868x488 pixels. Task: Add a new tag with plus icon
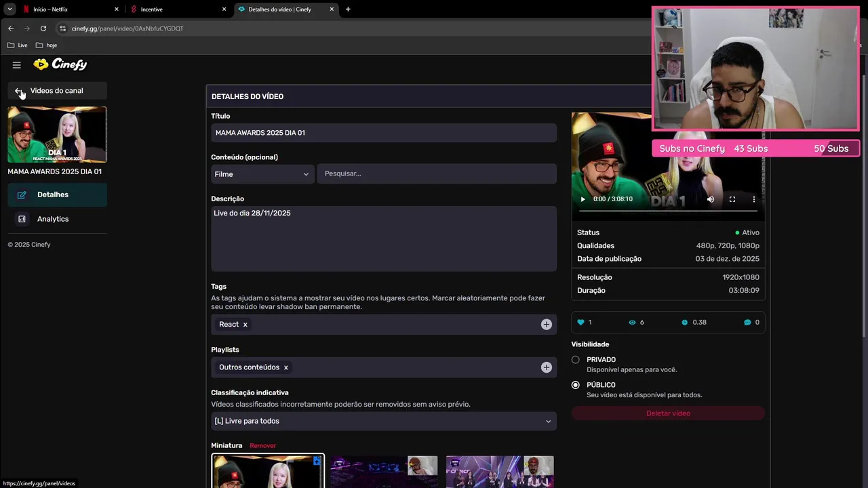[x=547, y=325]
